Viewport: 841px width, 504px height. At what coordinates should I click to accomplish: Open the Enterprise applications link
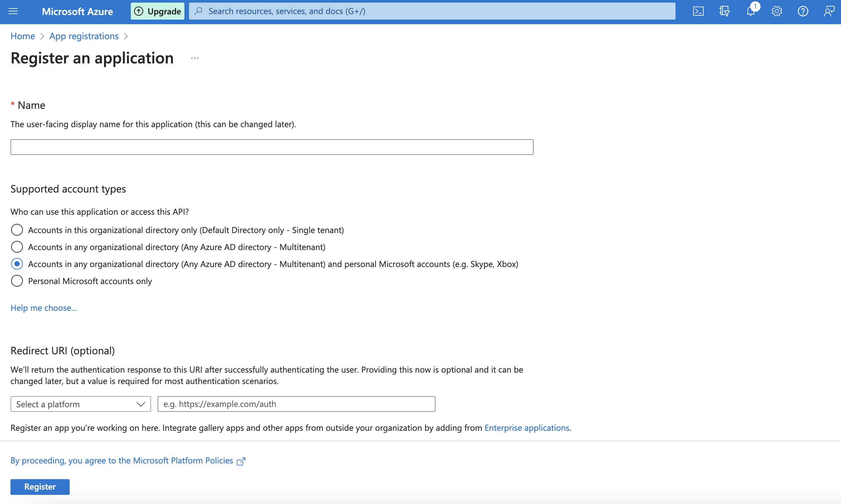(x=526, y=428)
